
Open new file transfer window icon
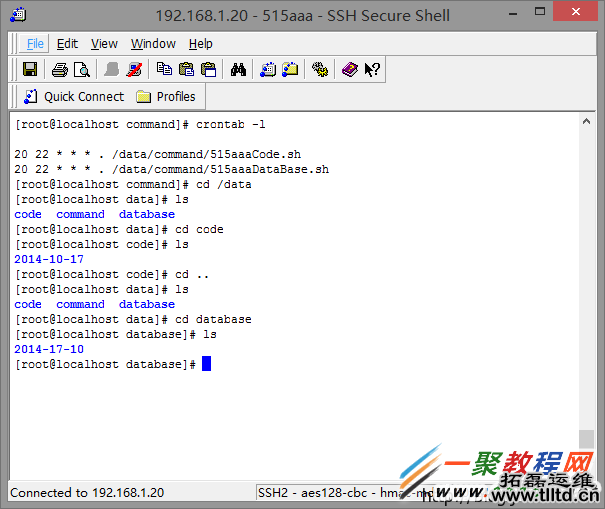click(x=290, y=69)
